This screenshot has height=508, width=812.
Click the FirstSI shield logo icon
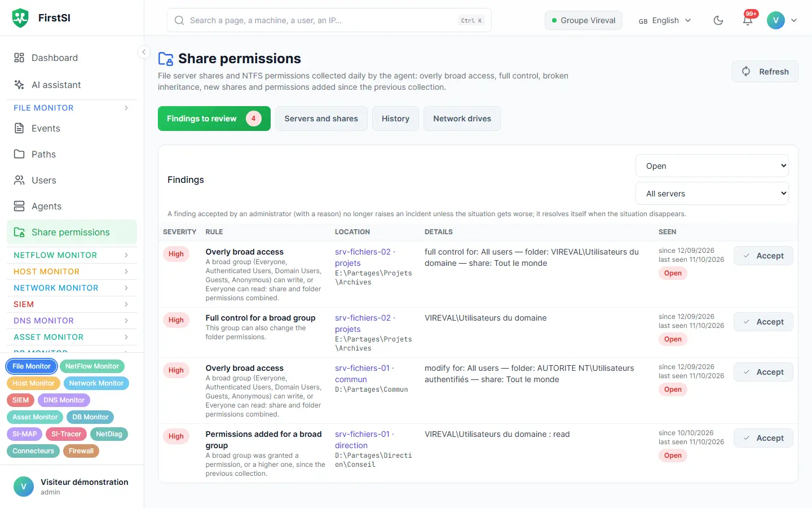tap(20, 18)
